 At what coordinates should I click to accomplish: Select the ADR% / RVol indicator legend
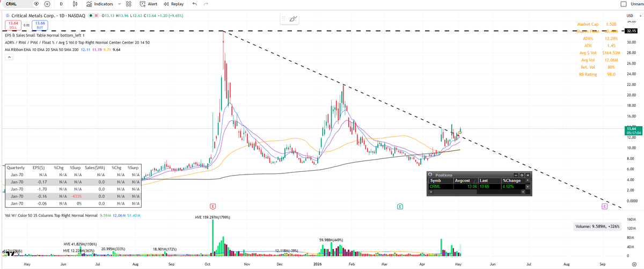coord(77,42)
